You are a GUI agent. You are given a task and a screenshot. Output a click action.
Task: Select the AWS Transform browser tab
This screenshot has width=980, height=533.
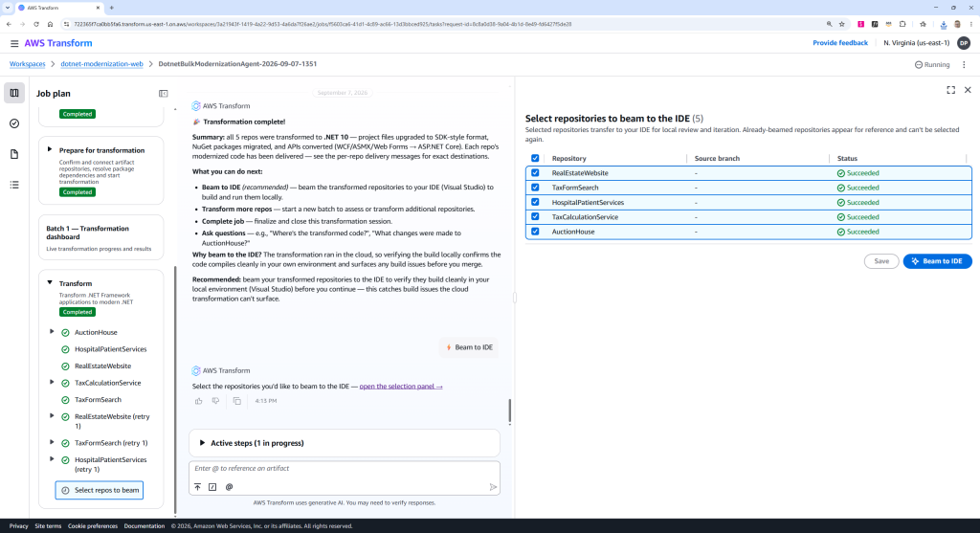tap(59, 8)
